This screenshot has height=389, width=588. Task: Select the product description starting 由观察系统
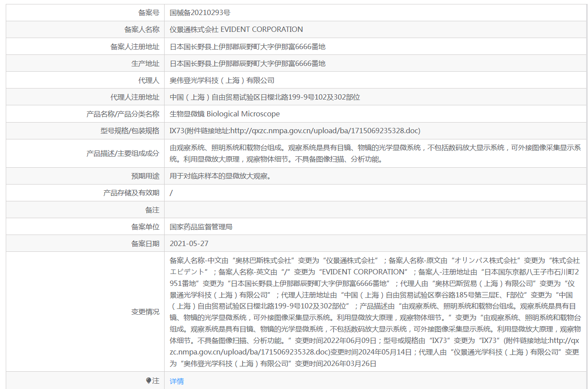coord(375,153)
